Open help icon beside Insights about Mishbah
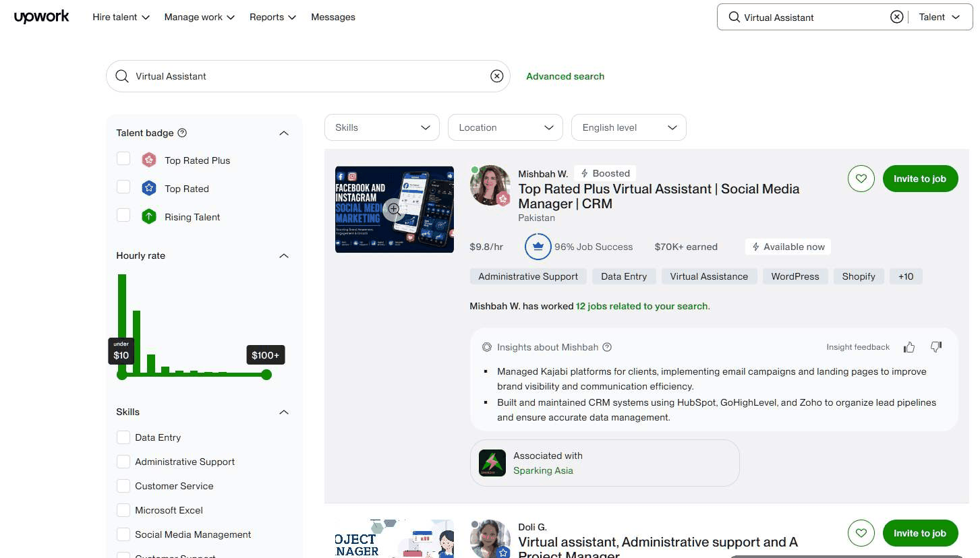 tap(607, 347)
